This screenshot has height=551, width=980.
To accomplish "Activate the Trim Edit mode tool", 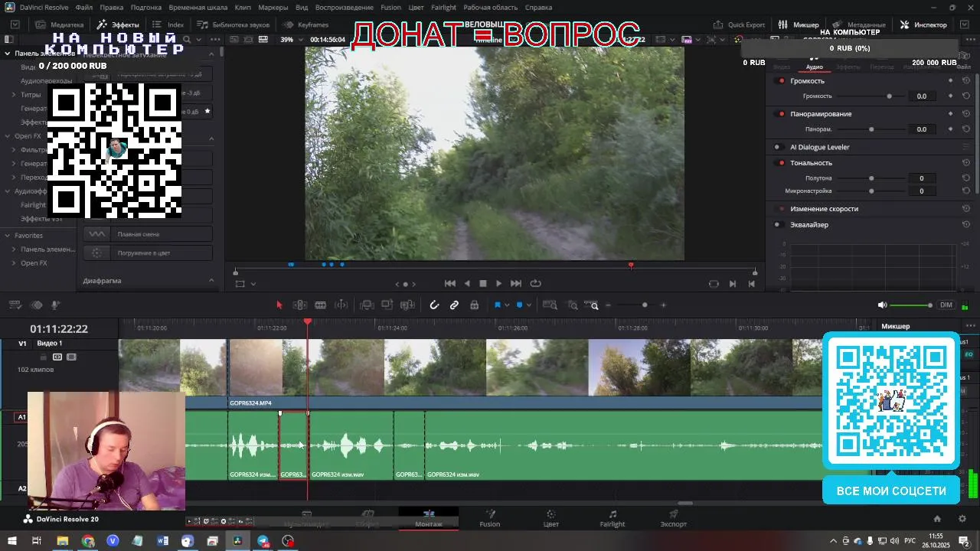I will click(300, 305).
